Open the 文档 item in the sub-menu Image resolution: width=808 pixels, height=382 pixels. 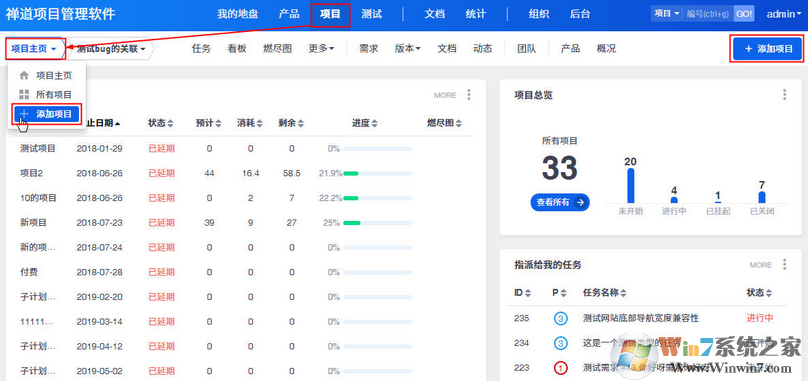(x=447, y=49)
